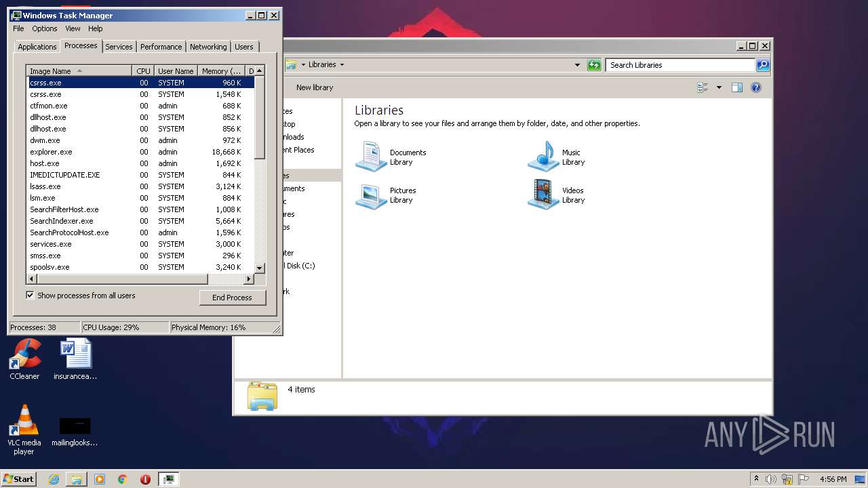The width and height of the screenshot is (868, 488).
Task: Click the Action Center flag tray icon
Action: 804,479
